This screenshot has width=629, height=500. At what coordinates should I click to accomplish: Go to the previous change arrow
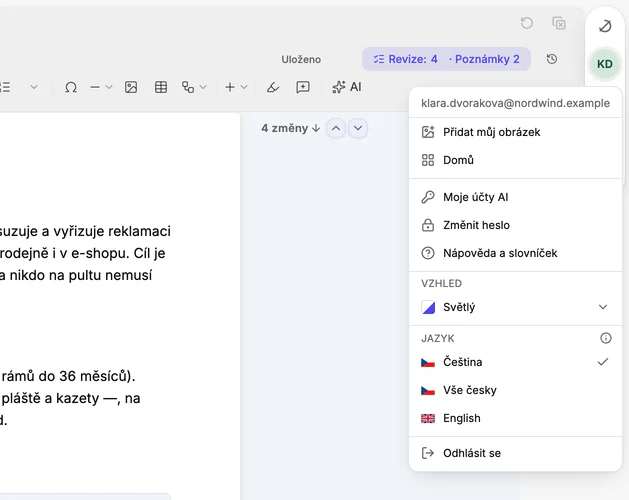pyautogui.click(x=336, y=128)
